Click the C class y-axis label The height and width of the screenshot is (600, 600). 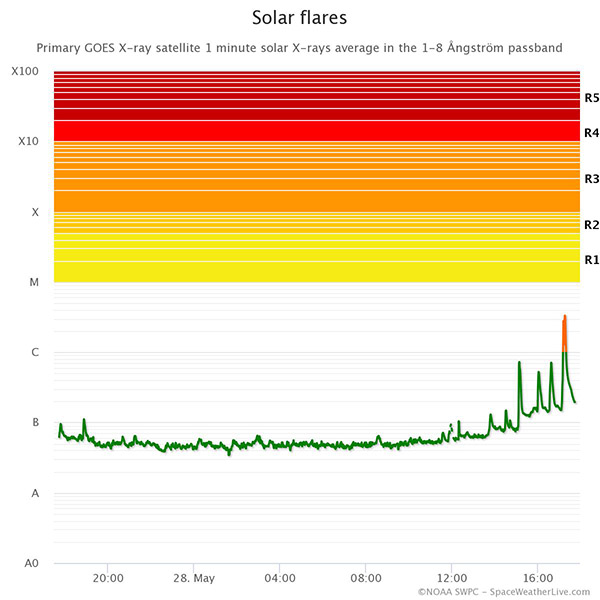pyautogui.click(x=35, y=353)
